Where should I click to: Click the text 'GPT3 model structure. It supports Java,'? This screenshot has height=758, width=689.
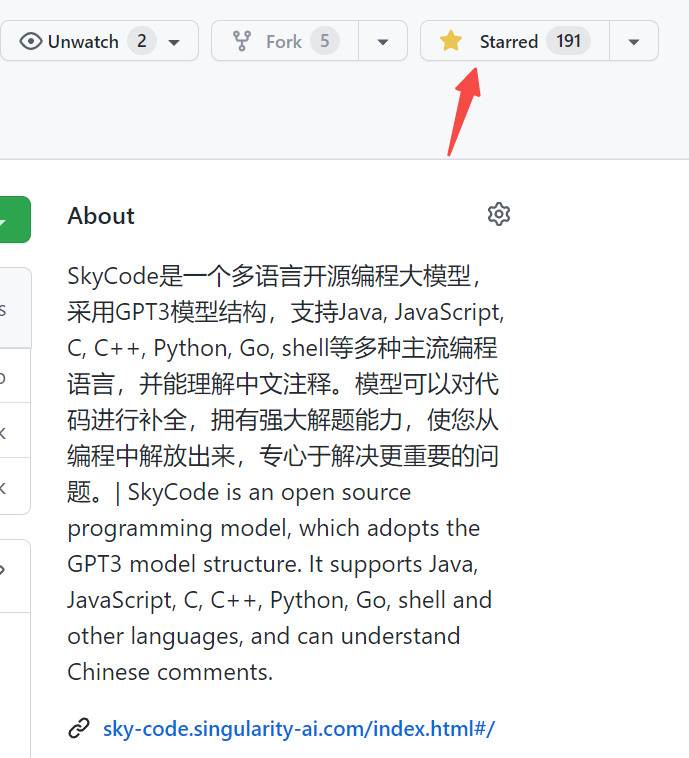click(273, 564)
